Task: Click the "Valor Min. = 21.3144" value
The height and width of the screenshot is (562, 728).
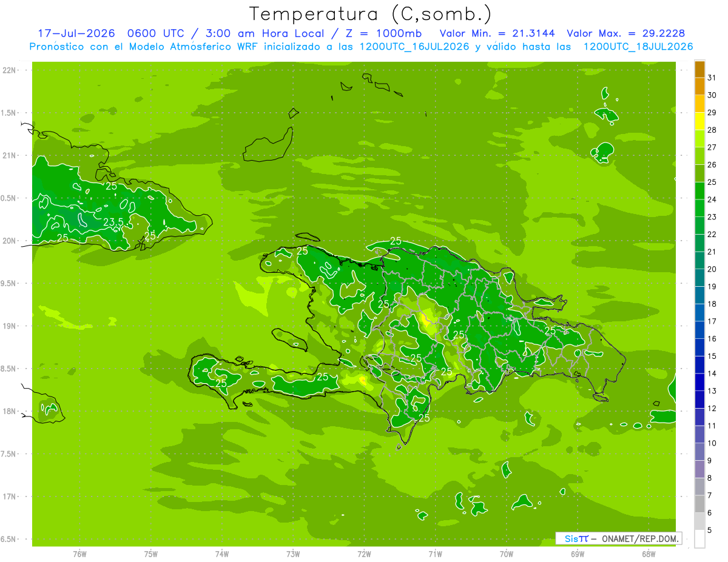Action: pyautogui.click(x=497, y=33)
